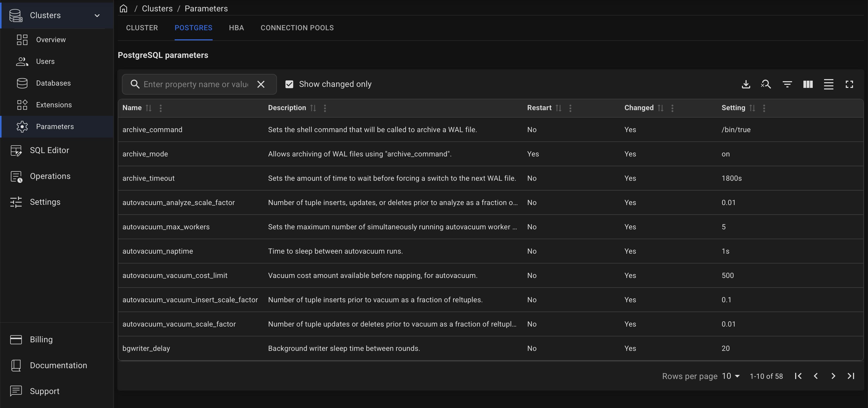Viewport: 868px width, 408px height.
Task: Open the toggle filters icon in toolbar
Action: pos(787,84)
